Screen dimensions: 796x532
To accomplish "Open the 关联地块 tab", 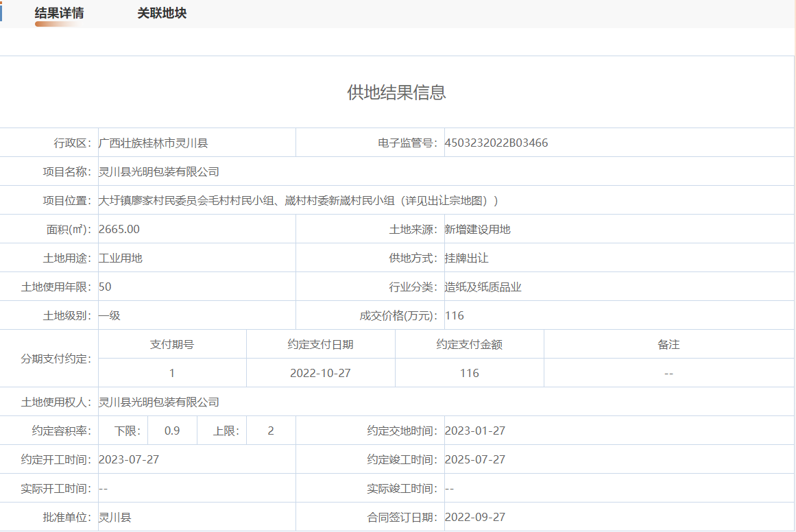I will pos(162,14).
